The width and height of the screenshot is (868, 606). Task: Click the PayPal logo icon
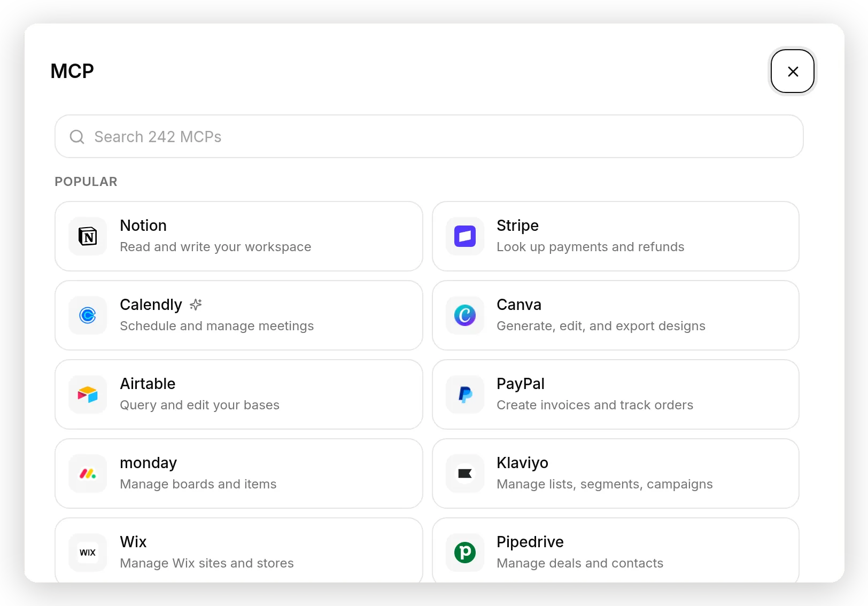point(465,394)
